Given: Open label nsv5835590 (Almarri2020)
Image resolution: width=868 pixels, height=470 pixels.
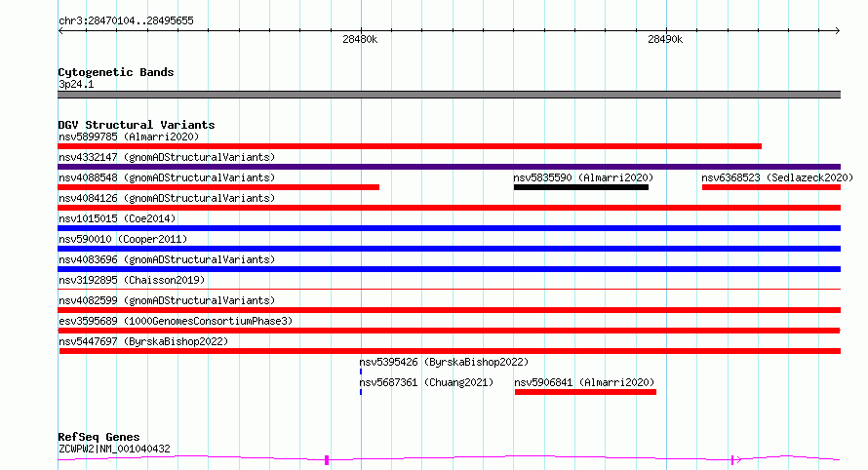Looking at the screenshot, I should pyautogui.click(x=583, y=177).
